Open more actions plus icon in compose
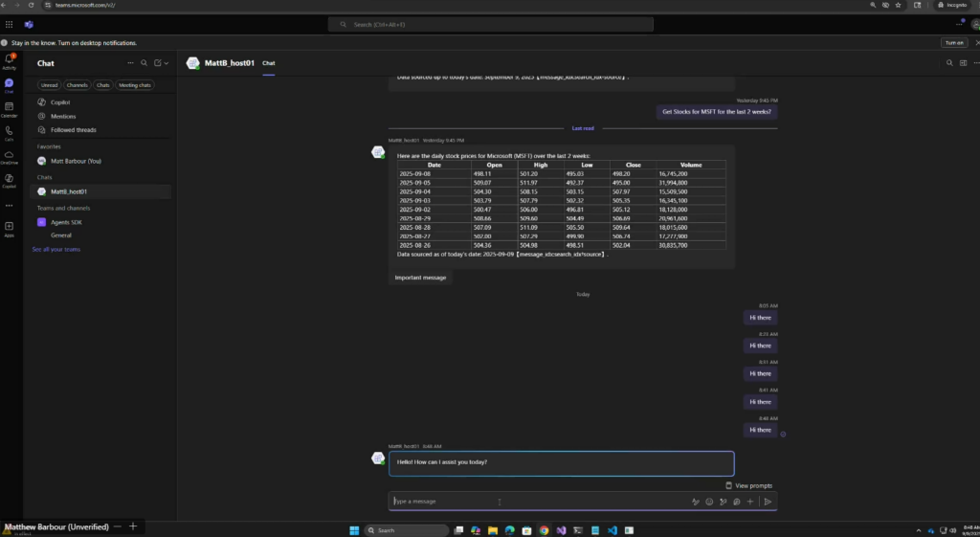 pyautogui.click(x=750, y=502)
